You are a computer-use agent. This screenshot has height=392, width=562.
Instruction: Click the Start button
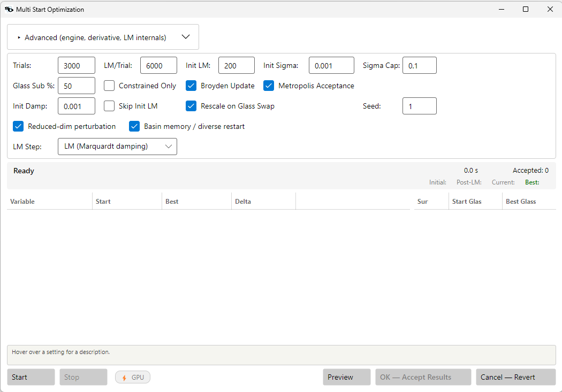(31, 377)
